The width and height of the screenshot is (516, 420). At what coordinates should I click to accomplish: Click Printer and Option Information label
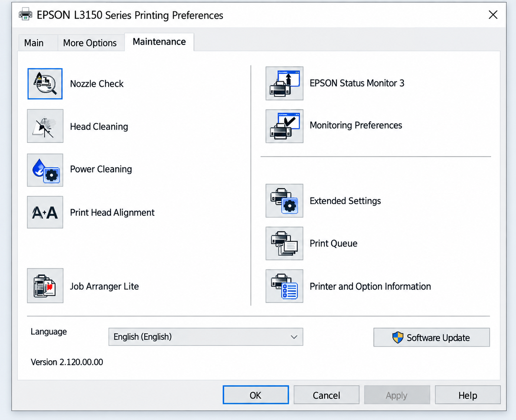(x=370, y=286)
